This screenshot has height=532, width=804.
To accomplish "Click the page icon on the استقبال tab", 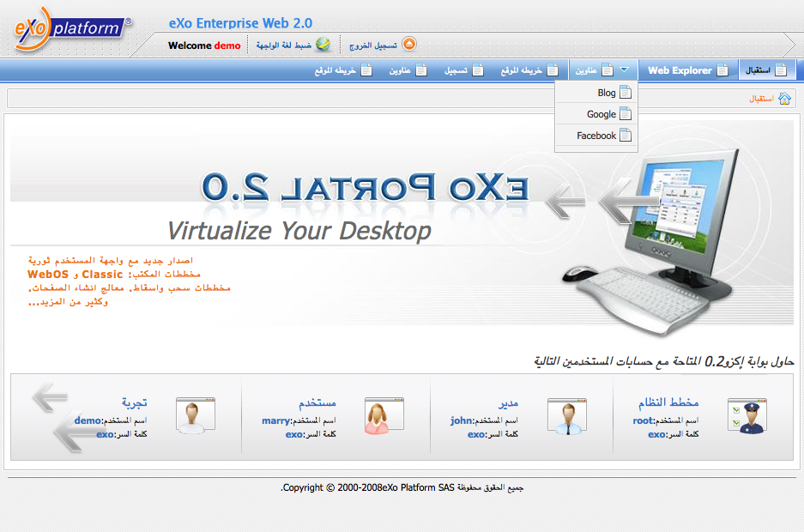I will pyautogui.click(x=781, y=70).
